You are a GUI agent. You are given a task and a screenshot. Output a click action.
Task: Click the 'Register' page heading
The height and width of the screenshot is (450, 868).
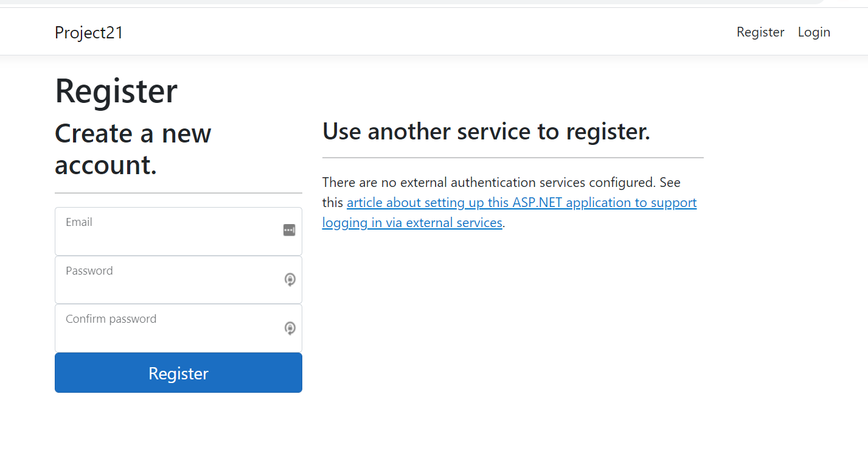pos(116,90)
